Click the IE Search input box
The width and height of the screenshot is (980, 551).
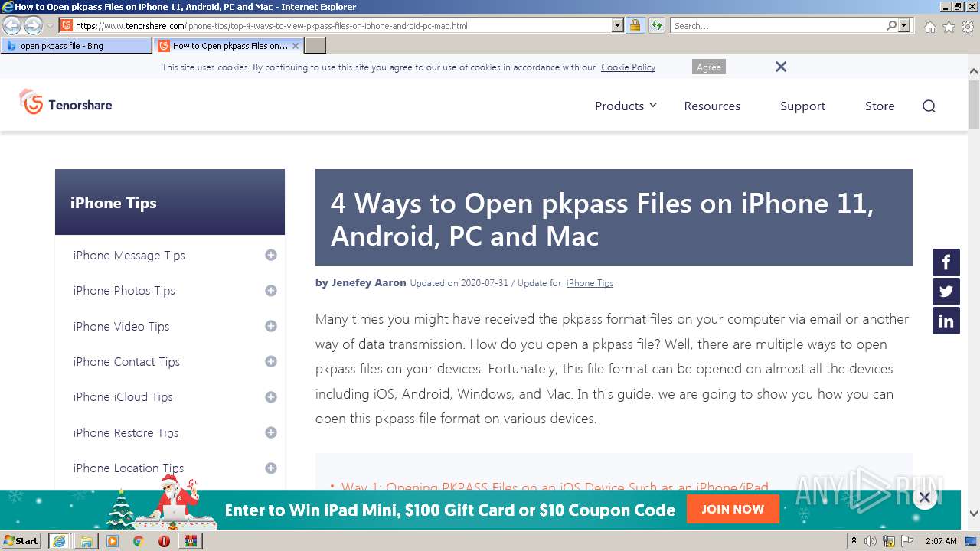777,25
